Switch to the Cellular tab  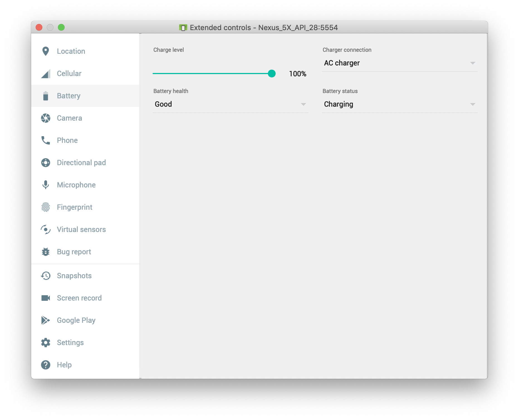coord(85,74)
